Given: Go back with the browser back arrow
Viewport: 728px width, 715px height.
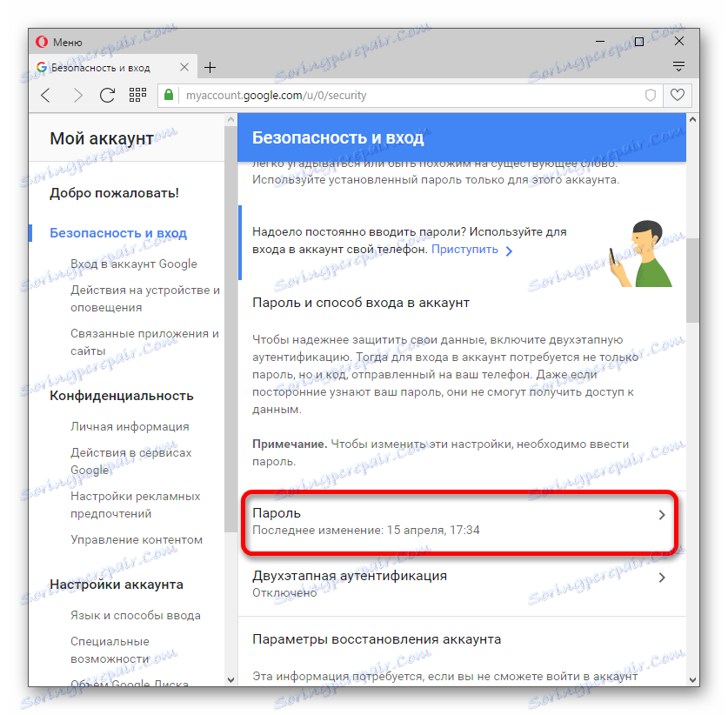Looking at the screenshot, I should click(45, 95).
